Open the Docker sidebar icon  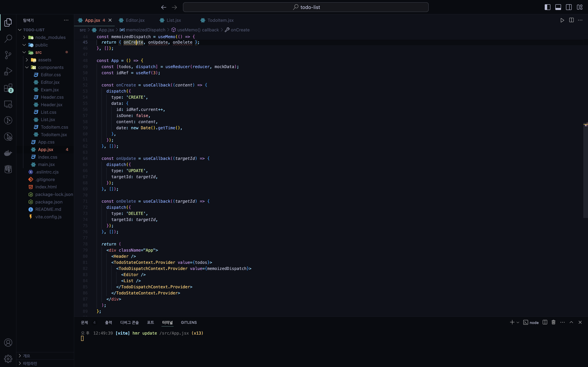[x=8, y=153]
